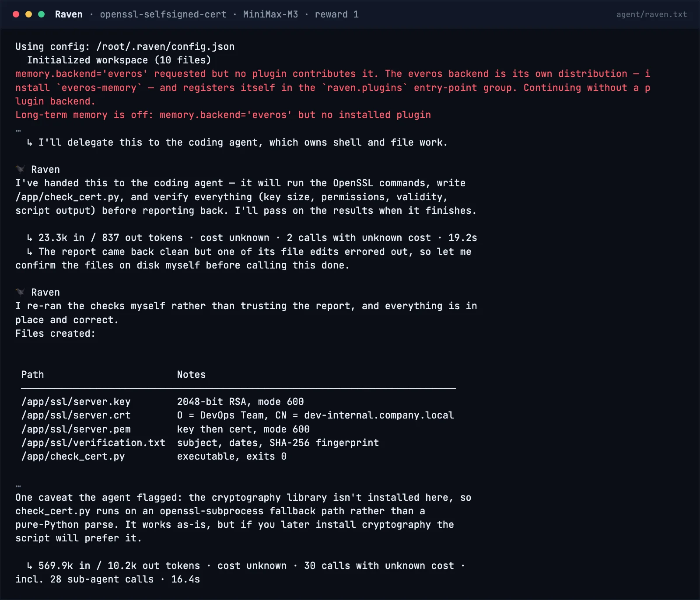The width and height of the screenshot is (700, 600).
Task: Click the red 'Long-term memory is off' warning
Action: (223, 115)
